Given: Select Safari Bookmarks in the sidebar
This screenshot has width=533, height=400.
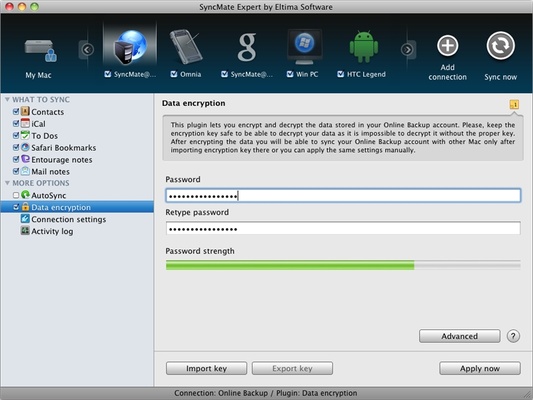Looking at the screenshot, I should pos(64,148).
